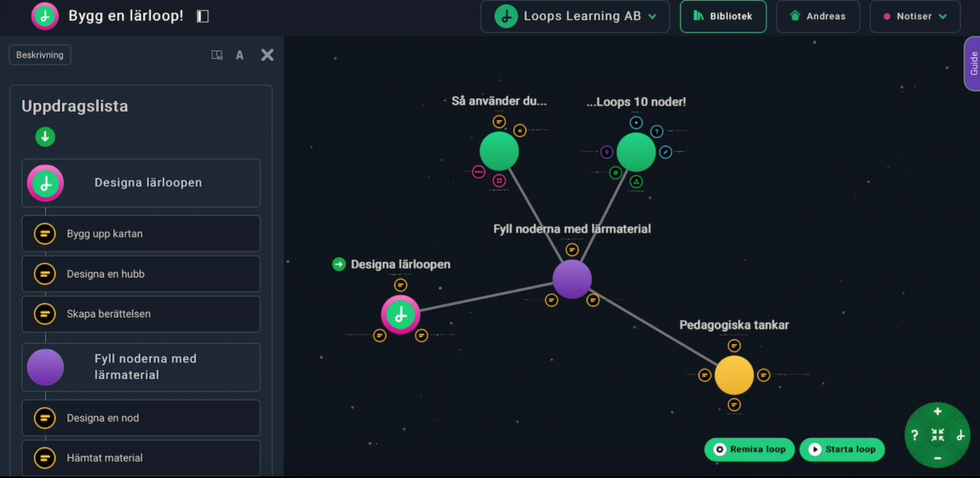The height and width of the screenshot is (478, 980).
Task: Select Fyll noderna med lärmaterial in the list
Action: pyautogui.click(x=140, y=367)
